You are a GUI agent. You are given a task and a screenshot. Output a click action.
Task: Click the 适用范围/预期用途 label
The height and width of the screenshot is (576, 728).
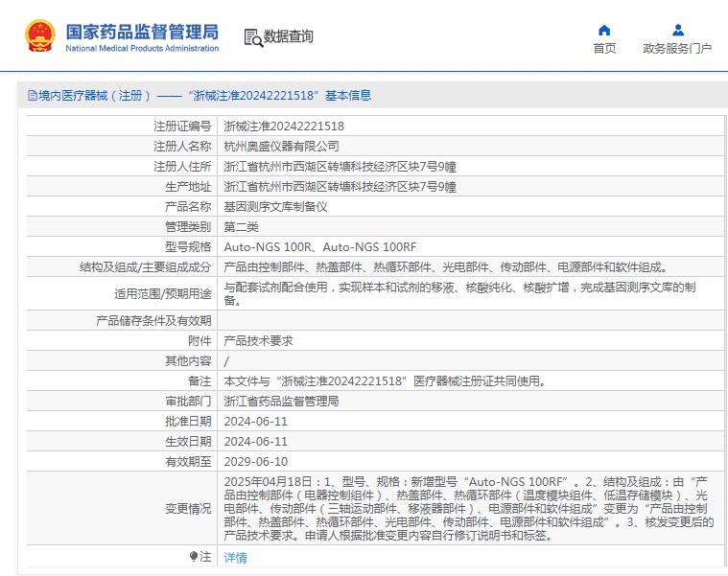click(x=163, y=294)
